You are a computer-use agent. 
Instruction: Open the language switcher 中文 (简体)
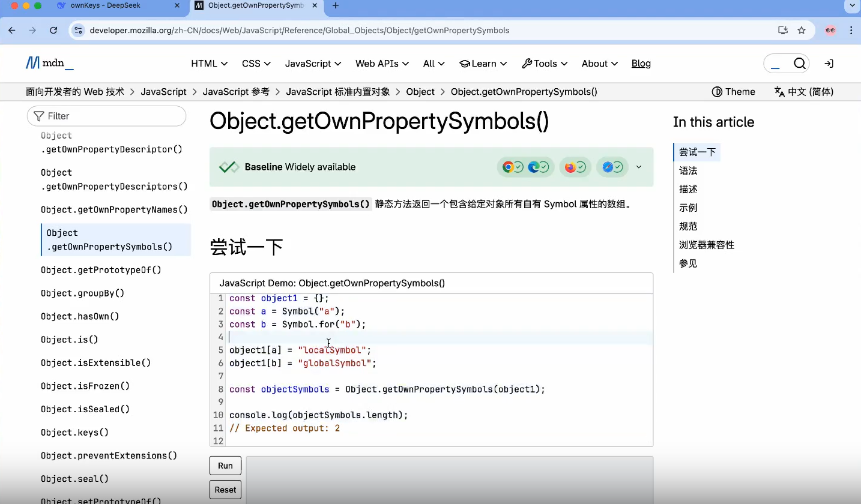pyautogui.click(x=803, y=92)
